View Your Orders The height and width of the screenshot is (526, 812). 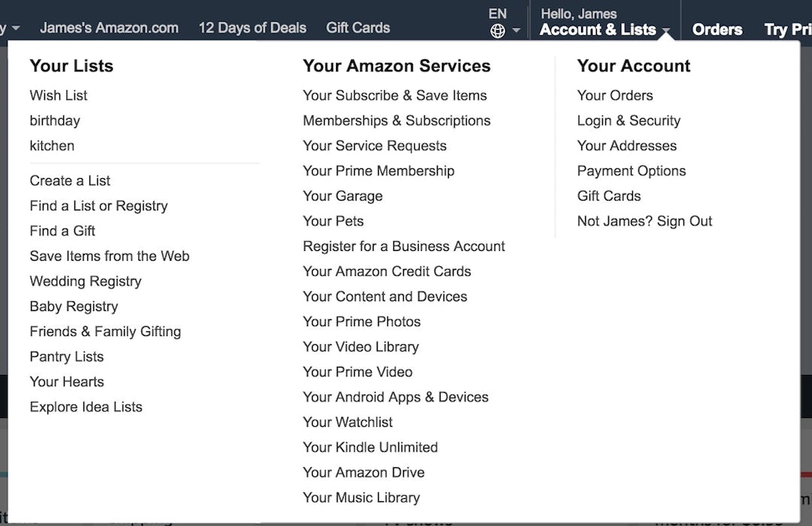(x=614, y=95)
